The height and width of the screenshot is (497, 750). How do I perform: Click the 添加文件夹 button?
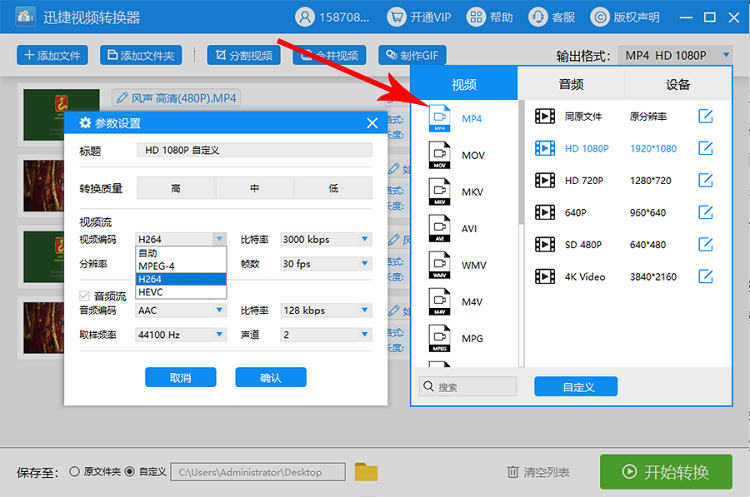tap(141, 55)
